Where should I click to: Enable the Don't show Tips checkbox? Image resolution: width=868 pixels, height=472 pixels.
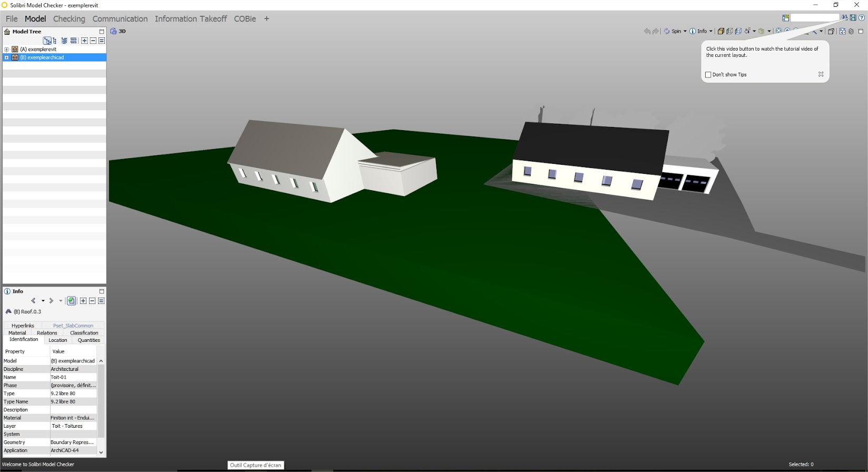[708, 75]
